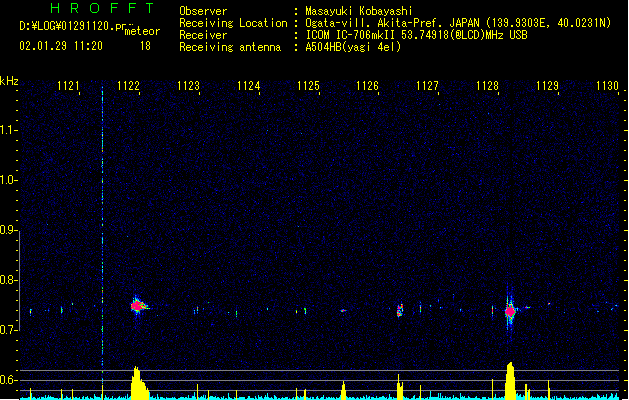This screenshot has height=400, width=629.
Task: Click the yellow intensity peak below 1122
Action: pyautogui.click(x=139, y=382)
